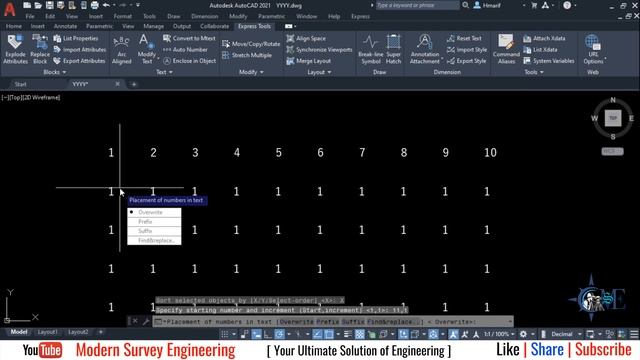
Task: Click Import Style in Dimension panel
Action: pyautogui.click(x=467, y=50)
